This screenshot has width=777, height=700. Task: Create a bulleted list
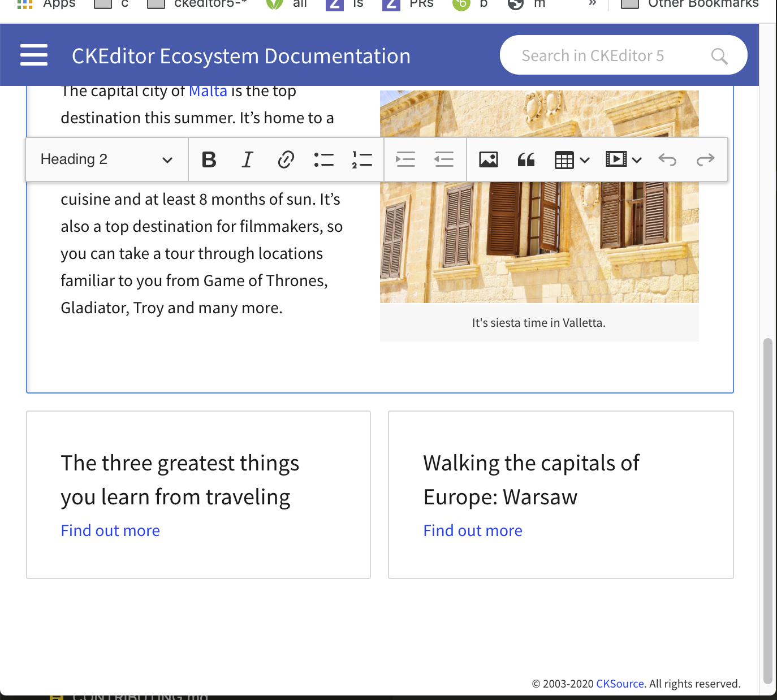(324, 159)
